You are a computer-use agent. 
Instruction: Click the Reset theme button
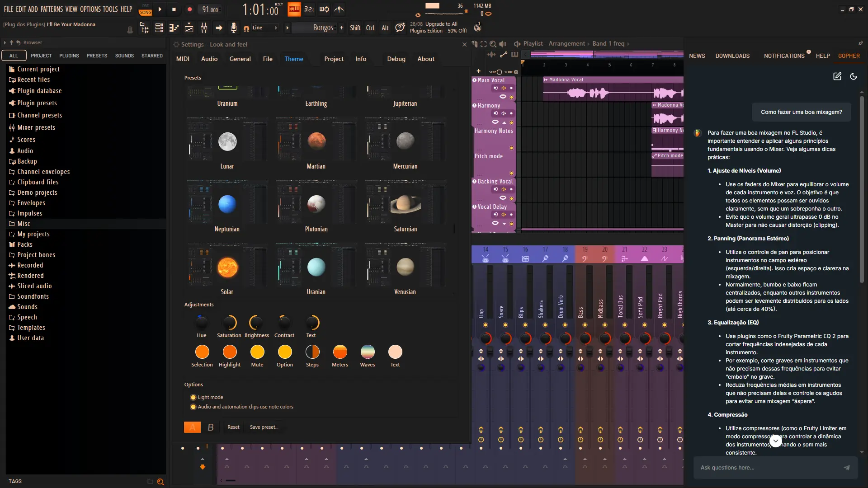233,427
